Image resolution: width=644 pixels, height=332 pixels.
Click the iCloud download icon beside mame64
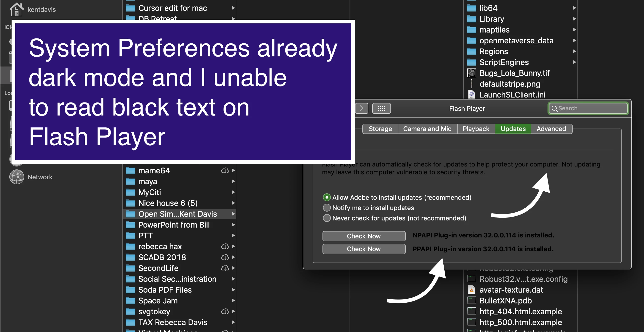pos(225,171)
